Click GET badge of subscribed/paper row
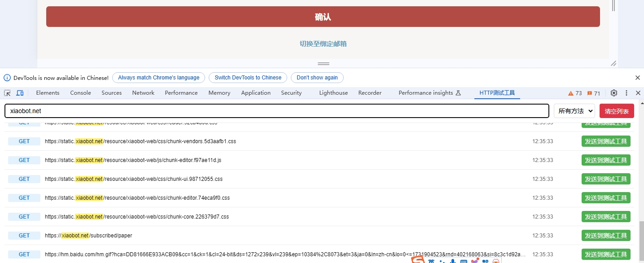The width and height of the screenshot is (644, 263). pyautogui.click(x=24, y=236)
